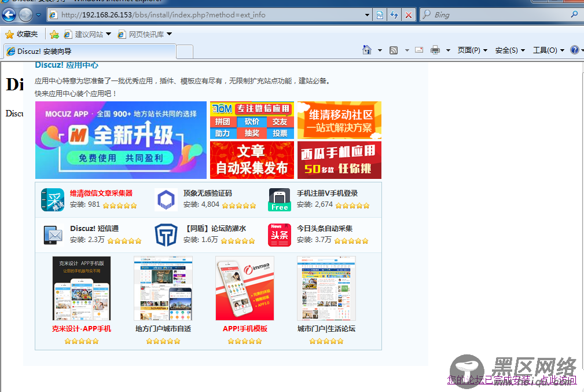Expand the Print options dropdown arrow
This screenshot has height=392, width=584.
(448, 50)
